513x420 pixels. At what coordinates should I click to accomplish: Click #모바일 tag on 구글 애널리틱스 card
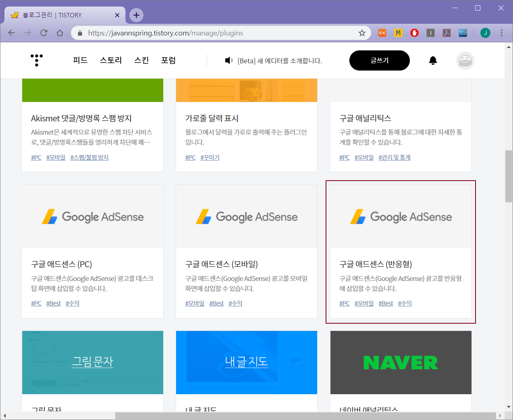(364, 158)
